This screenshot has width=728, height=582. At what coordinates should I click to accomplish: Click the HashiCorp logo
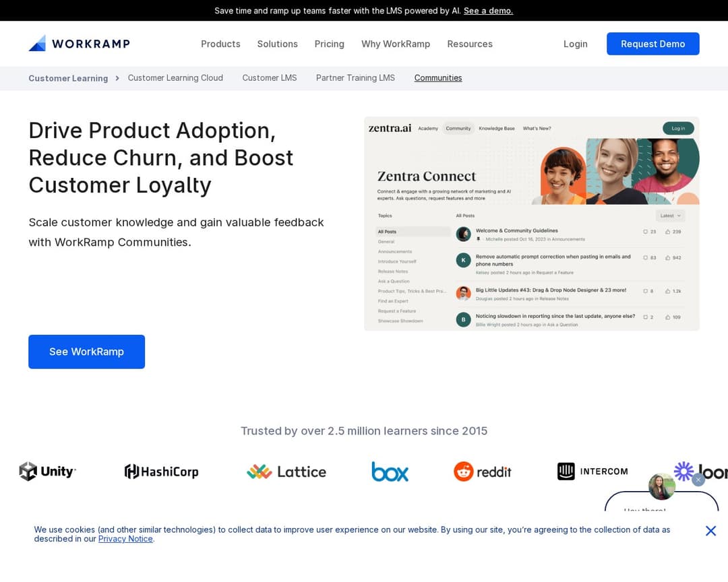(161, 472)
